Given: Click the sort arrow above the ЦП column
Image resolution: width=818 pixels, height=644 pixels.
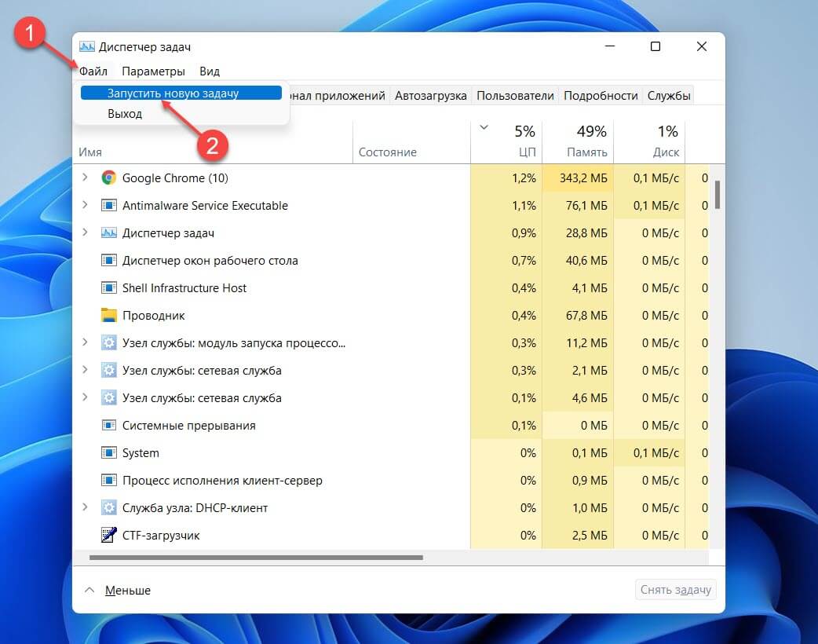Looking at the screenshot, I should point(484,127).
